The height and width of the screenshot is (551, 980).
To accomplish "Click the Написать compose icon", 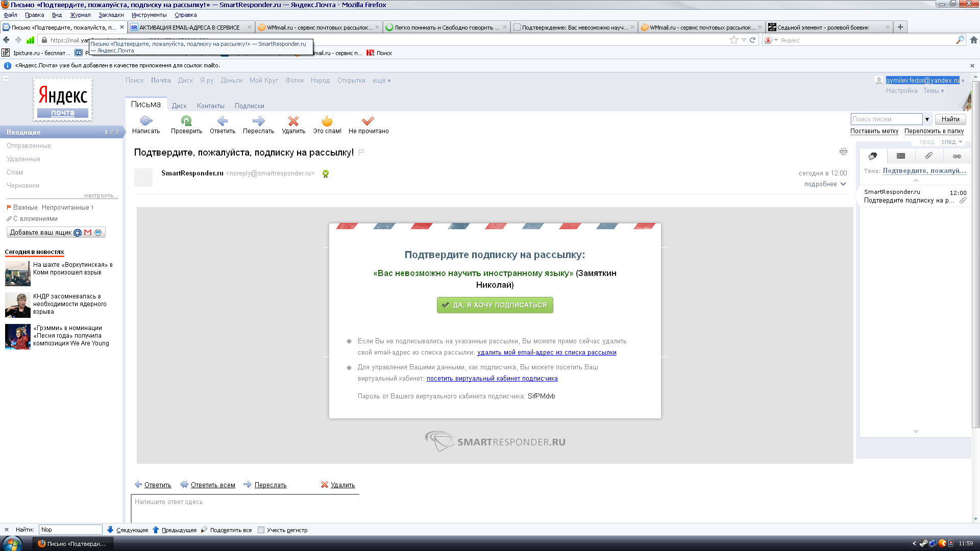I will click(x=146, y=121).
